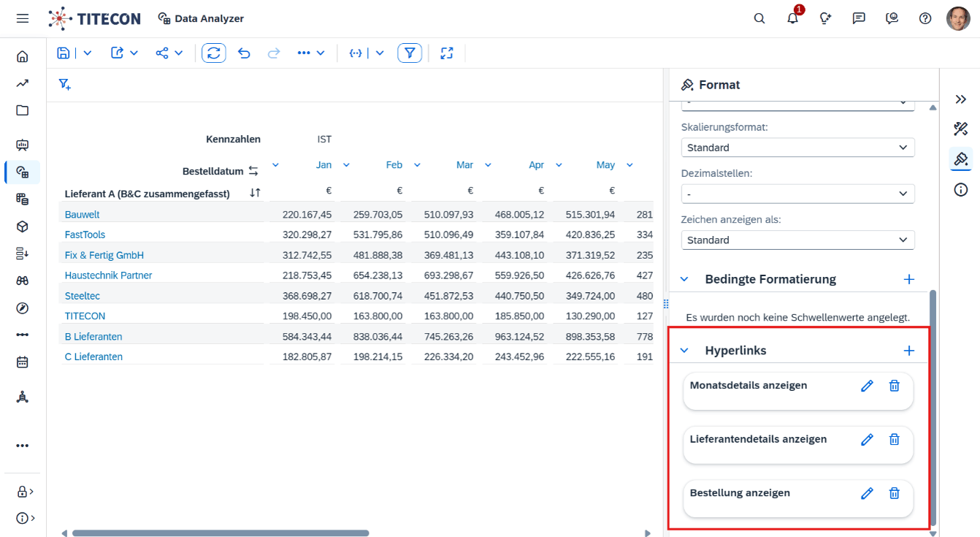Open the trend line sidebar icon
The width and height of the screenshot is (980, 537).
pos(23,83)
